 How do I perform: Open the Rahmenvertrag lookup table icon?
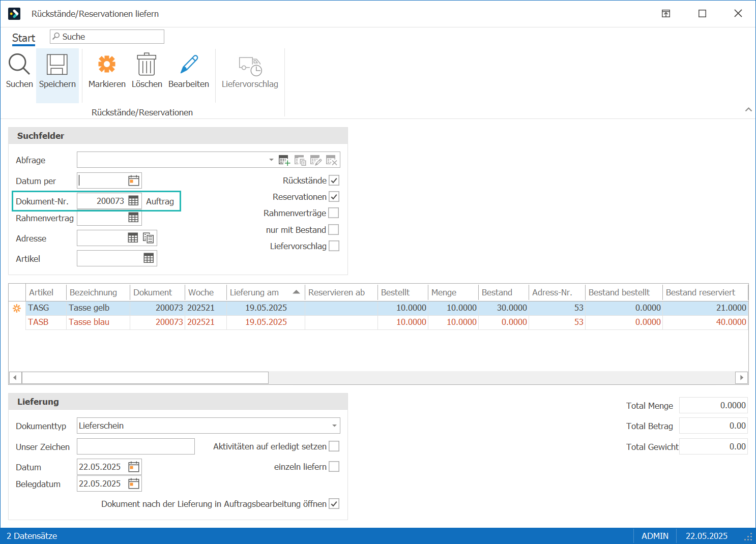(x=133, y=218)
